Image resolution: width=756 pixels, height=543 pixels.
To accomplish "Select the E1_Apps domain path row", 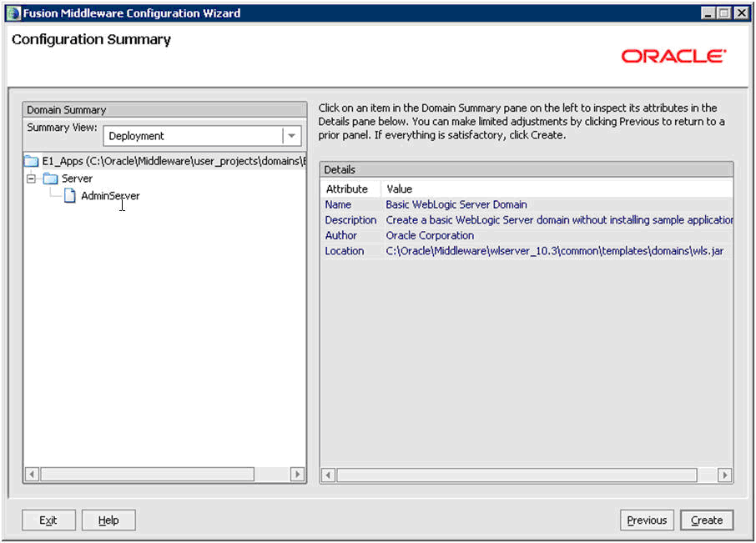I will (x=165, y=161).
